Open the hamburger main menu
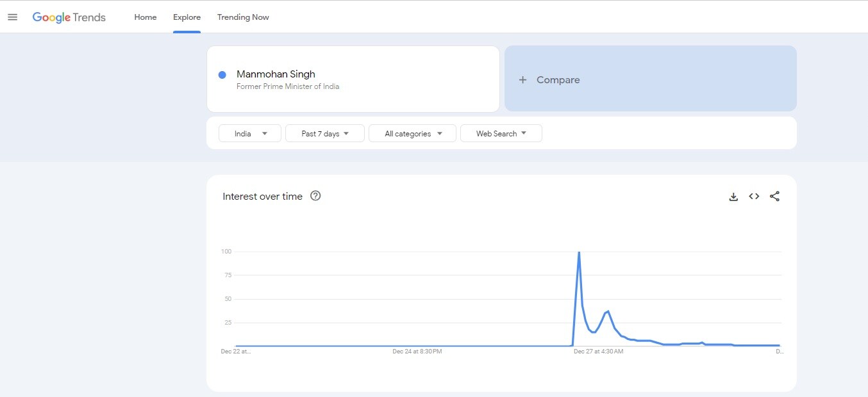Viewport: 868px width, 397px height. coord(12,17)
